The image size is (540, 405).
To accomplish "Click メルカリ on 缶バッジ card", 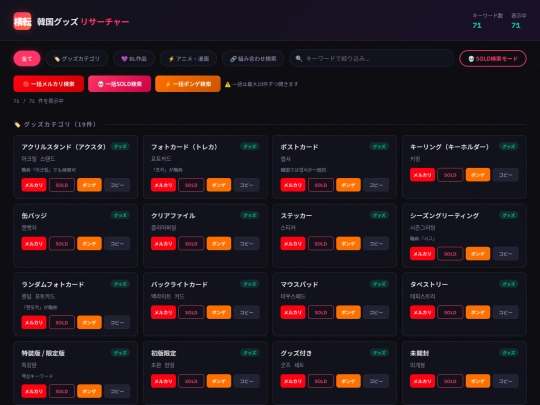I will [34, 243].
